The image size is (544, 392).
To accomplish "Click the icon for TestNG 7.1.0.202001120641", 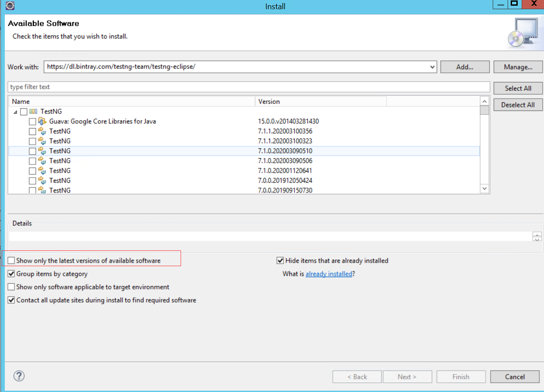I will point(42,171).
